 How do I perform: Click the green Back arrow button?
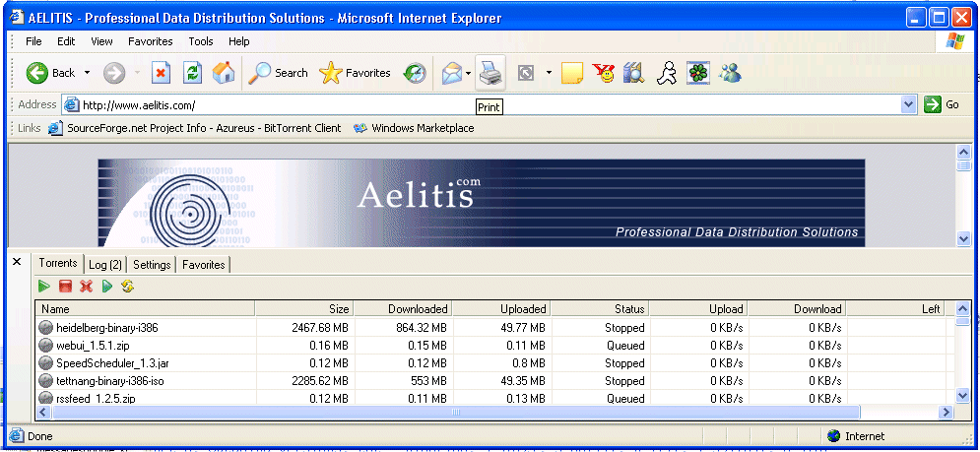click(36, 73)
